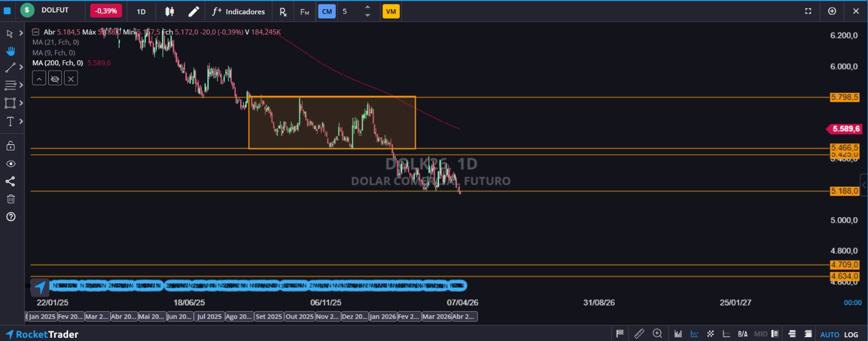Toggle the drawings visibility eye in sidebar
868x341 pixels.
(10, 164)
